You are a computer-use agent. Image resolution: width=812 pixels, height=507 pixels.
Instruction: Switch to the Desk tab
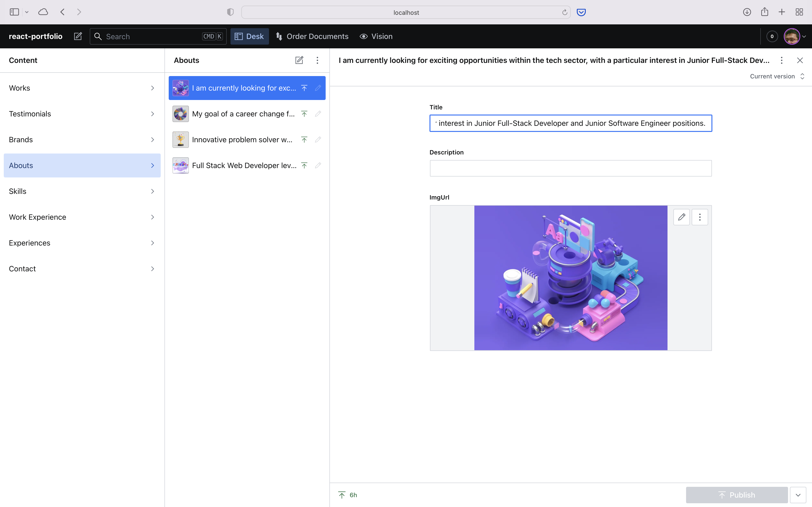coord(249,36)
